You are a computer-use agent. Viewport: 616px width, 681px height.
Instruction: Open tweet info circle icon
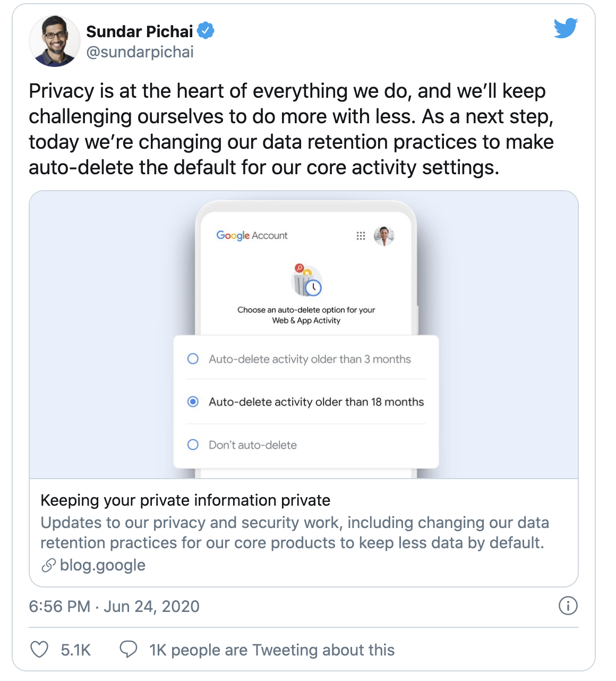click(568, 606)
